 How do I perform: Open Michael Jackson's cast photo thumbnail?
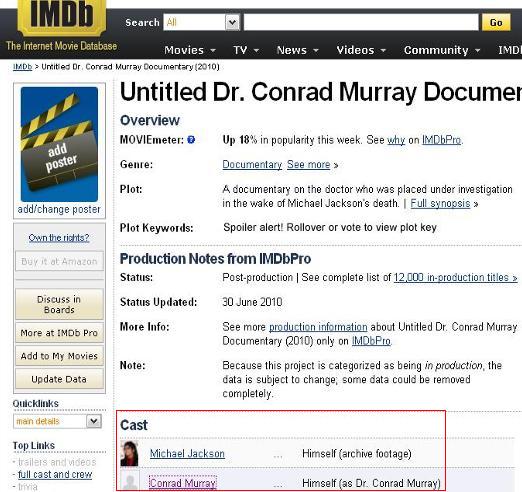point(129,453)
